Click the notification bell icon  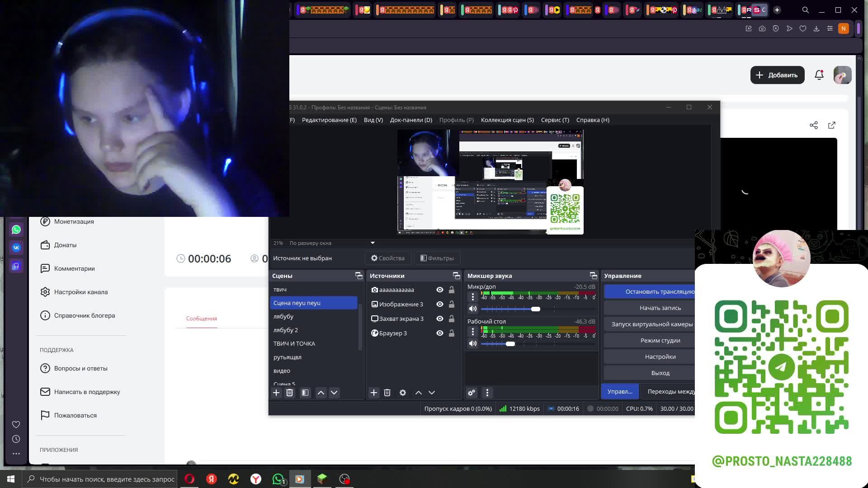pos(819,75)
